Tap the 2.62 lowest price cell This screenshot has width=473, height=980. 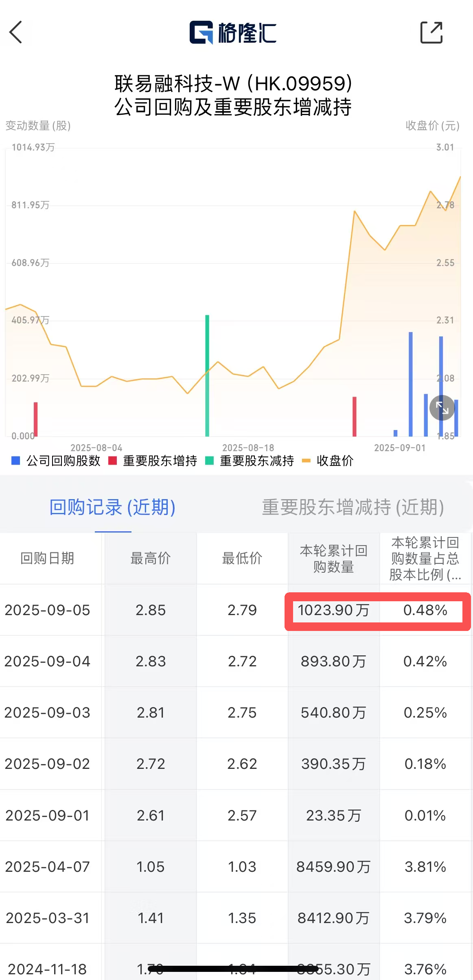tap(242, 764)
